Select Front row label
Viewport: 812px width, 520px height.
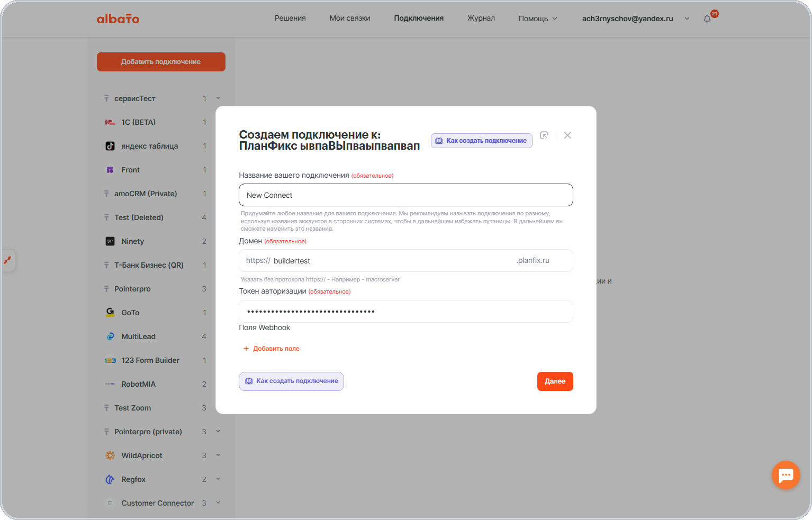pos(131,170)
